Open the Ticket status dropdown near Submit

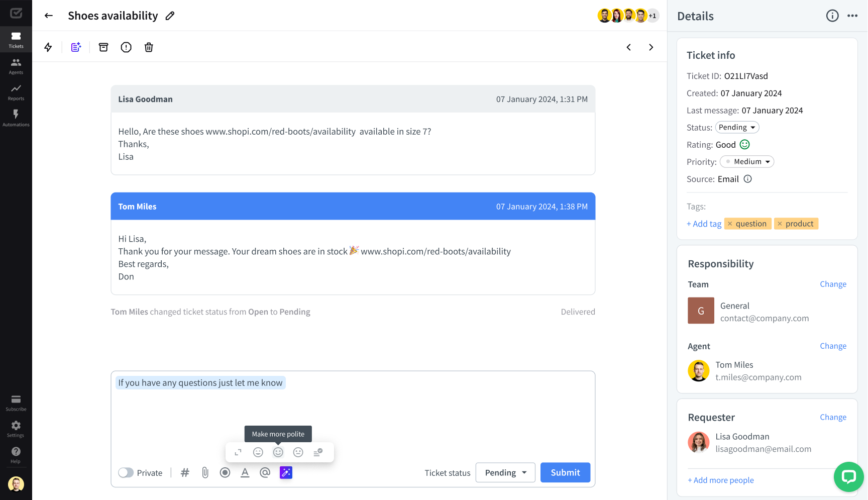point(505,472)
